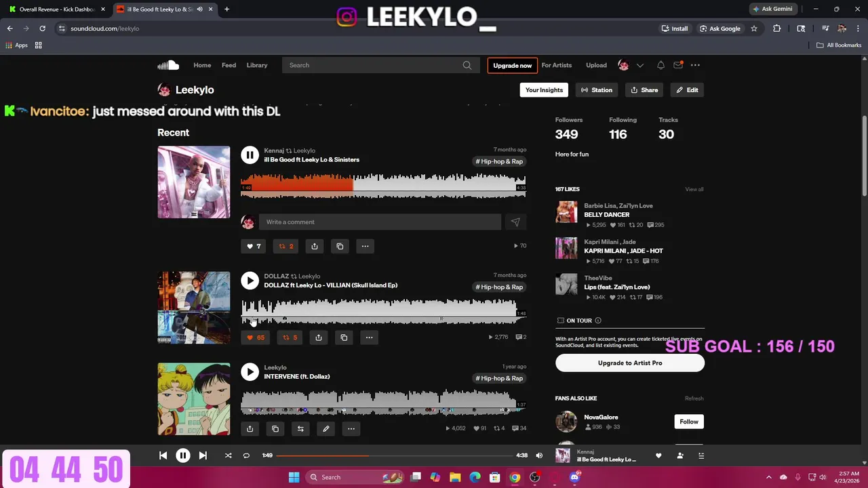
Task: Open the header three-dots more menu
Action: point(695,65)
